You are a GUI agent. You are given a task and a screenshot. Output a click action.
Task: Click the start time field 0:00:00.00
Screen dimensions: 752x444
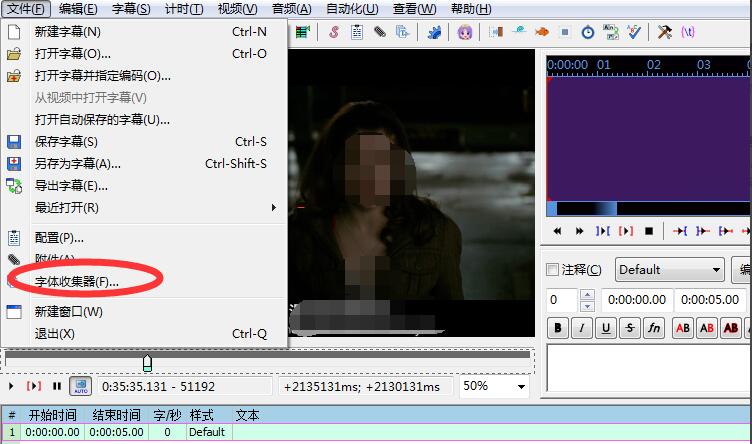(x=636, y=300)
